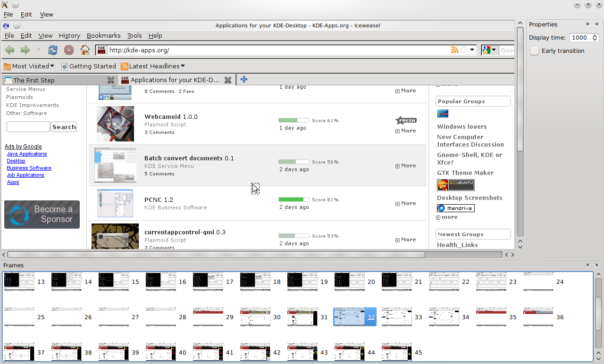
Task: Click Iceweasel's Back arrow button
Action: click(x=9, y=50)
